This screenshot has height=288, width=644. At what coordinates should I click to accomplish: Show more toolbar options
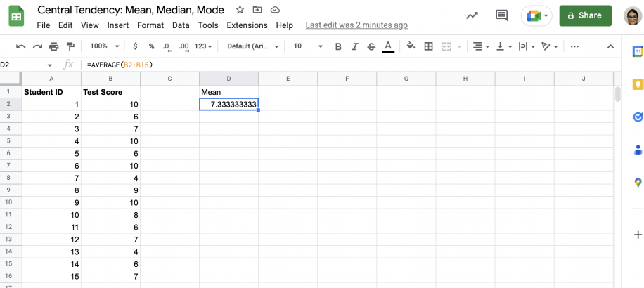click(574, 46)
